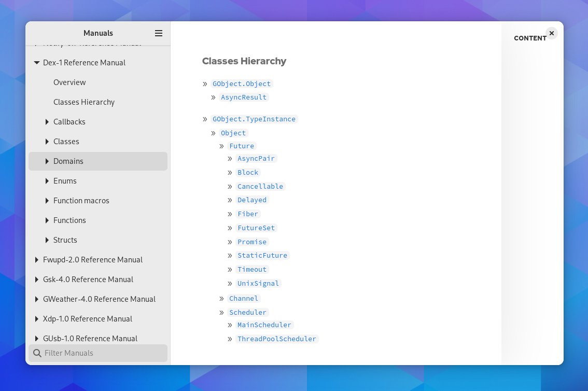Screen dimensions: 588x391
Task: Open the Fiber link
Action: coord(248,214)
